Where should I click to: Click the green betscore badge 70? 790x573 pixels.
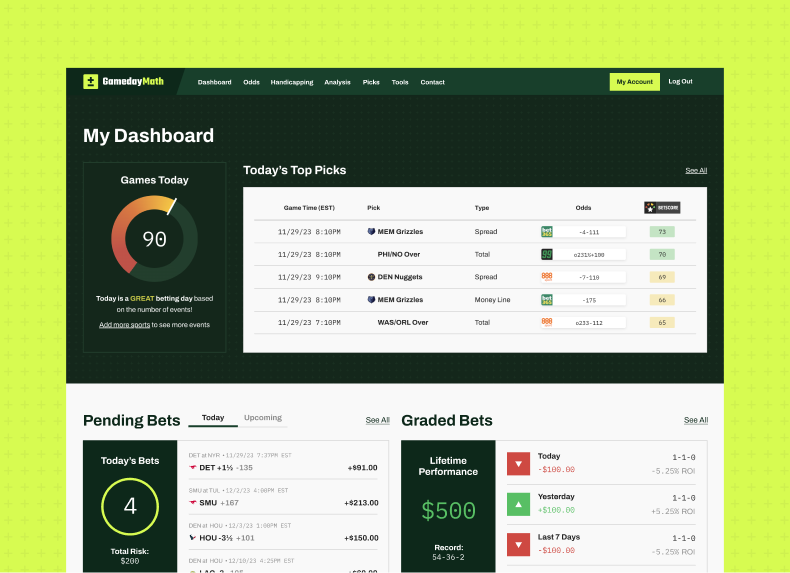pyautogui.click(x=662, y=254)
